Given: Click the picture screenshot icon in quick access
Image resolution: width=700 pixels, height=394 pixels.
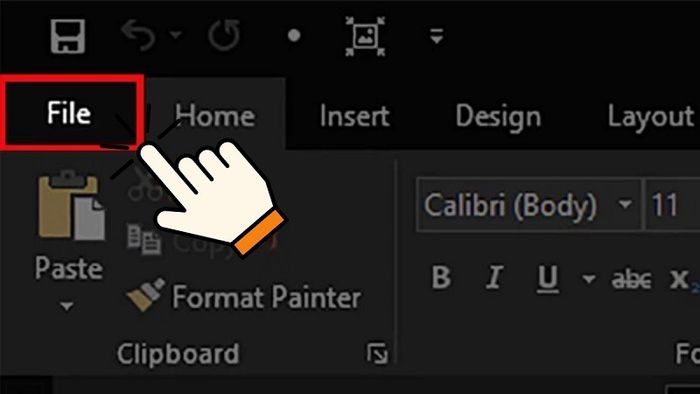Looking at the screenshot, I should [x=365, y=36].
